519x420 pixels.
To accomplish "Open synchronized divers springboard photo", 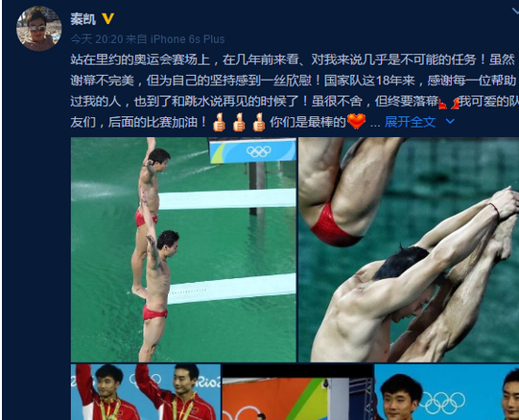I will (183, 249).
